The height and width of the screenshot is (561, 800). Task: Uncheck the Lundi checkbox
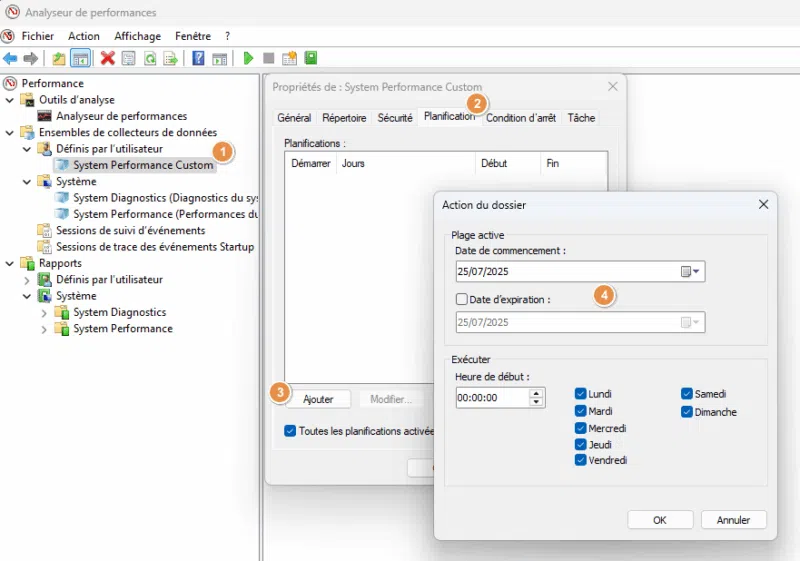coord(581,394)
